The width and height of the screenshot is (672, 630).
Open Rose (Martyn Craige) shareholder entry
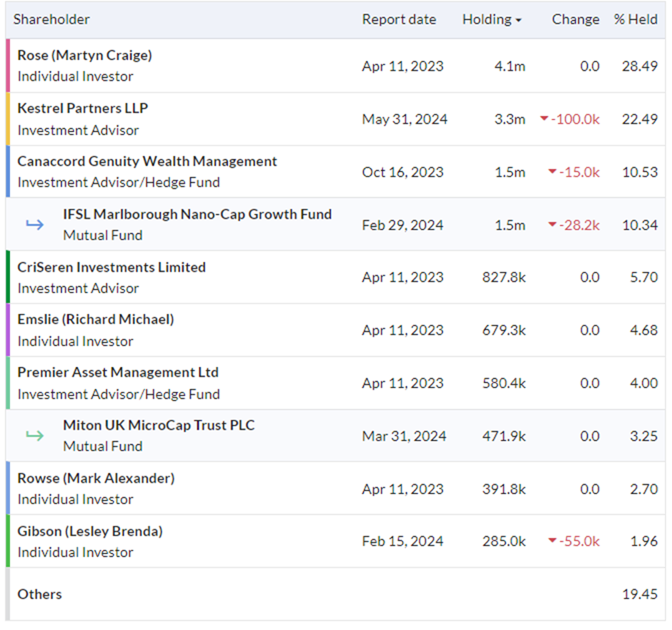85,55
